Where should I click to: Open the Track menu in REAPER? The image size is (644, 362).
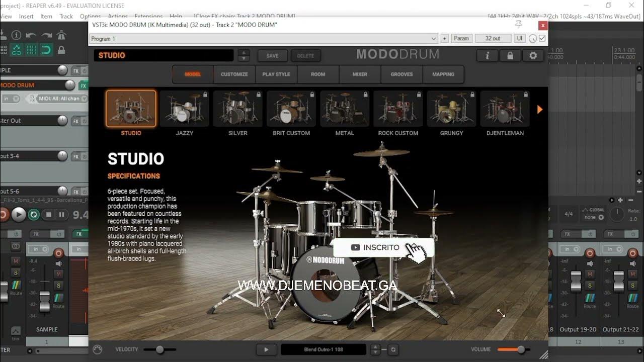[x=66, y=16]
